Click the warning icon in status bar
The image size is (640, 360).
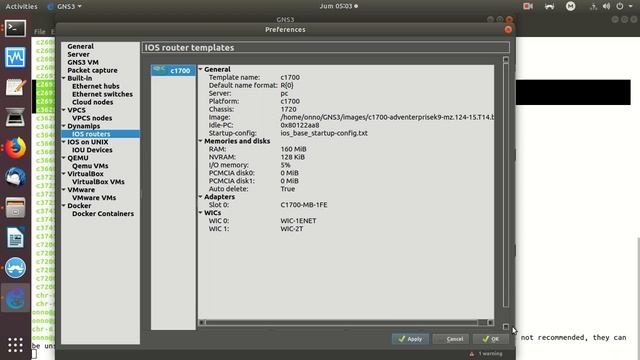coord(472,354)
